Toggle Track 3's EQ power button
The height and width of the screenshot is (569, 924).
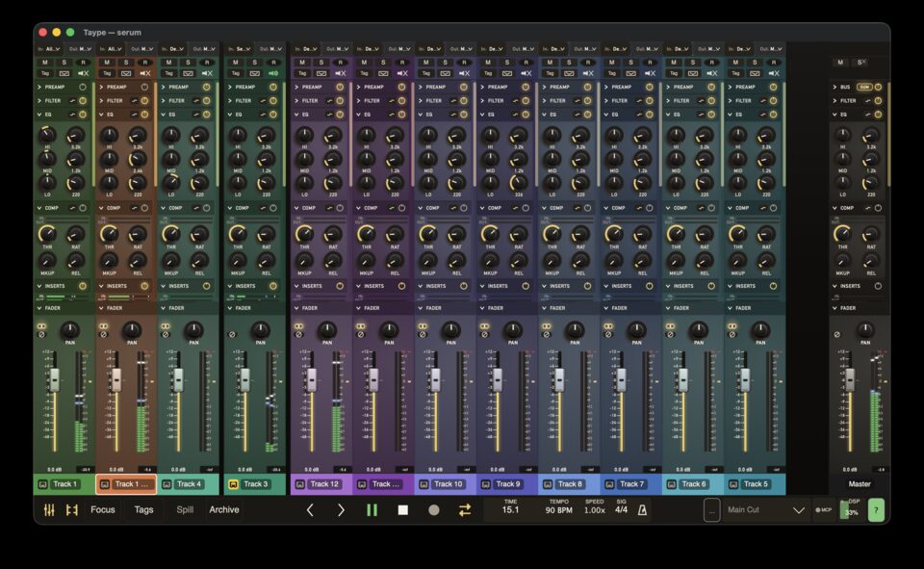(272, 115)
